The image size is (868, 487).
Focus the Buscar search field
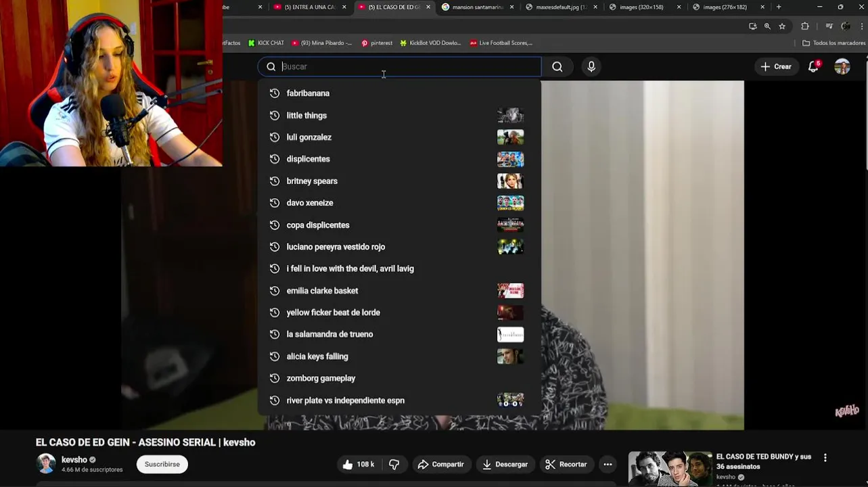[399, 66]
